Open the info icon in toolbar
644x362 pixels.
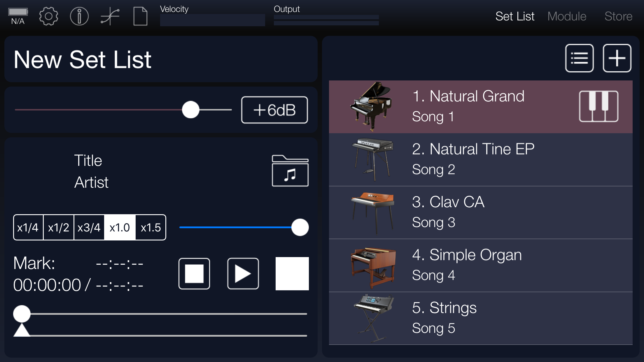[x=79, y=16]
